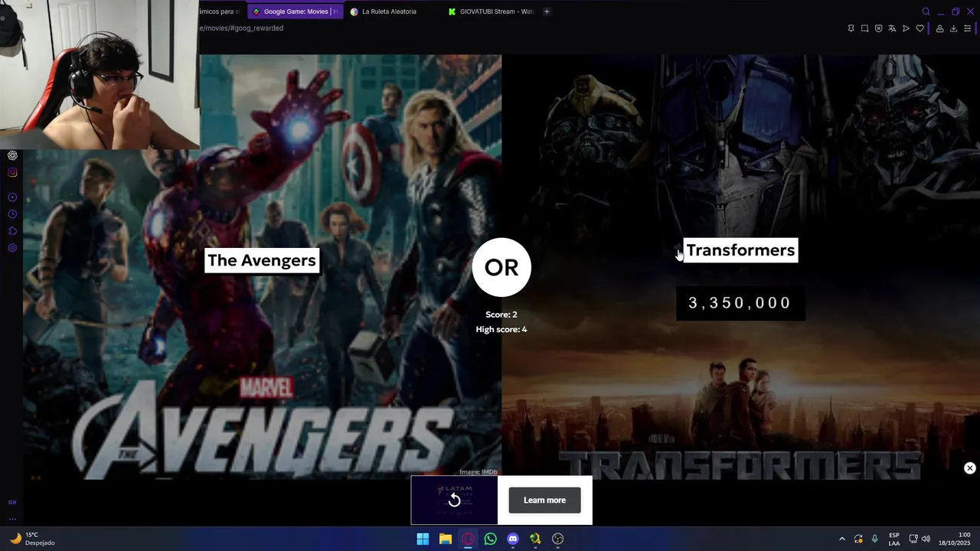This screenshot has height=551, width=980.
Task: Click the OR circle
Action: click(x=501, y=267)
